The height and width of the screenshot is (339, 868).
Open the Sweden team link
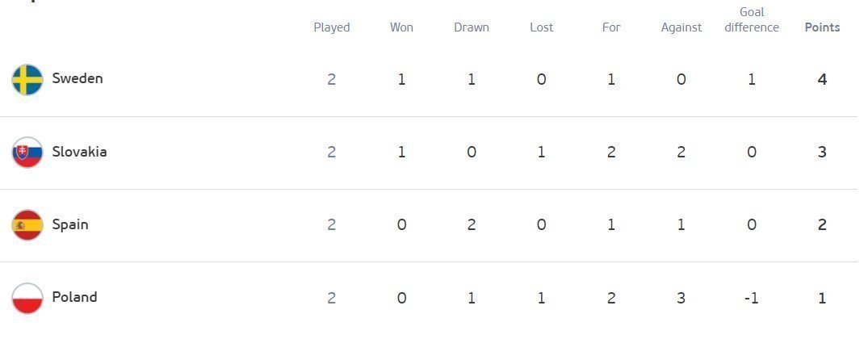coord(78,78)
